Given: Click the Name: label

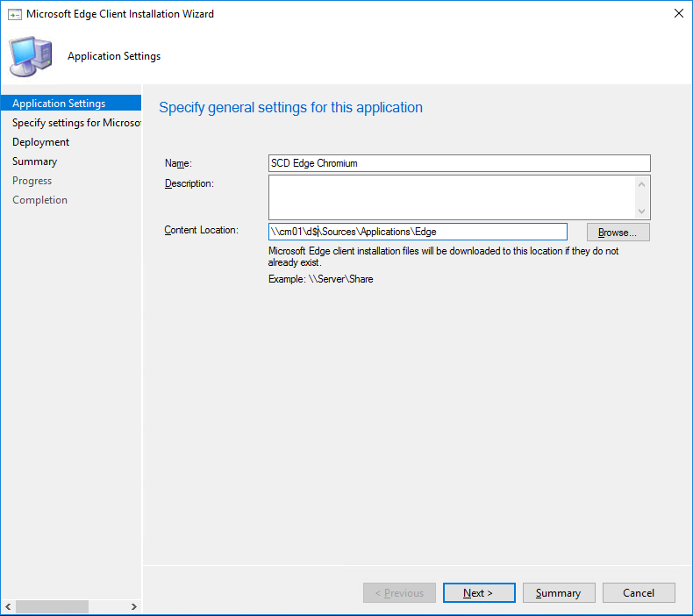Looking at the screenshot, I should (x=178, y=163).
